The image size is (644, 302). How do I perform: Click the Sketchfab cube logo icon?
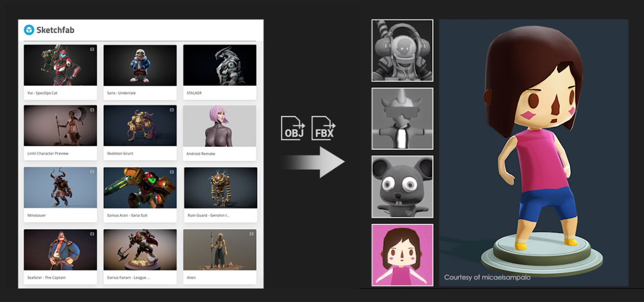point(29,30)
